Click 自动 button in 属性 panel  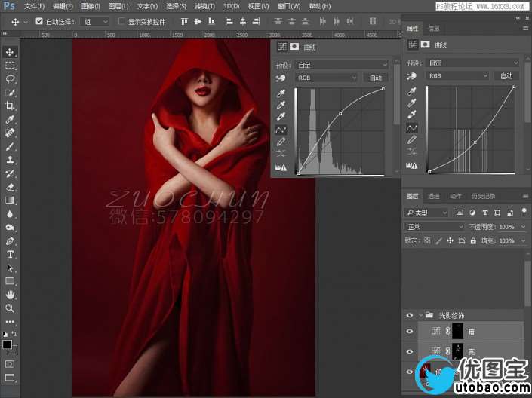(506, 75)
